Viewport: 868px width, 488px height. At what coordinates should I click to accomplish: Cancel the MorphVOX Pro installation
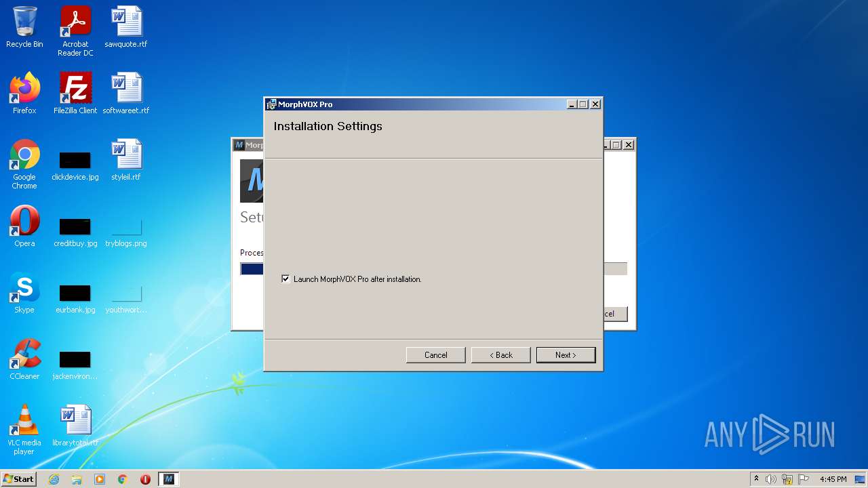pyautogui.click(x=436, y=355)
